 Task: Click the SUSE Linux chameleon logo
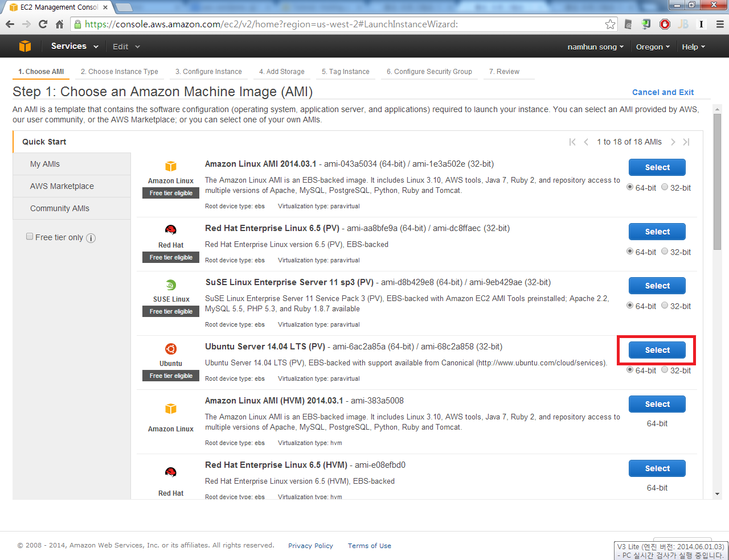pos(171,285)
